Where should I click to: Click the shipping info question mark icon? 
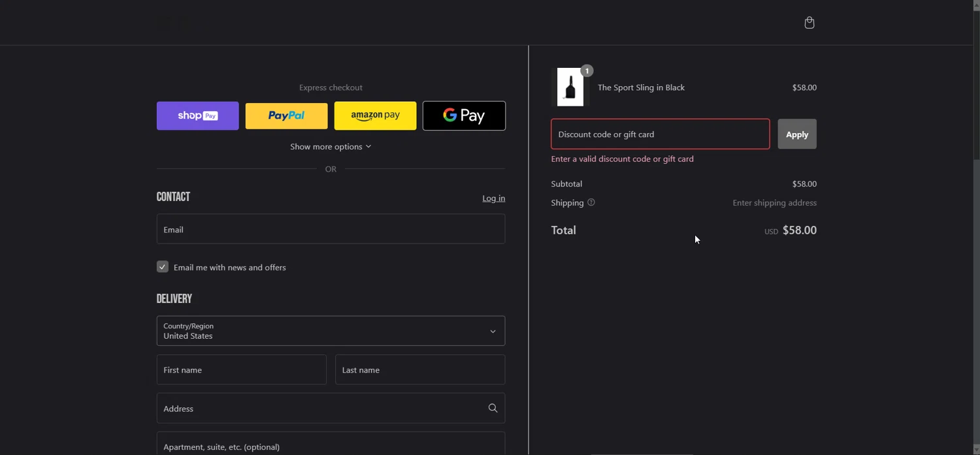pyautogui.click(x=591, y=202)
